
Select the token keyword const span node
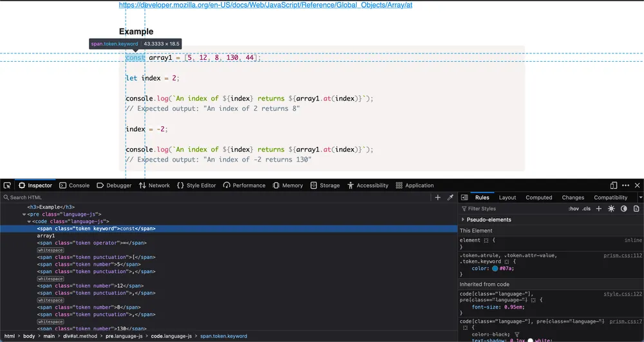click(x=96, y=229)
